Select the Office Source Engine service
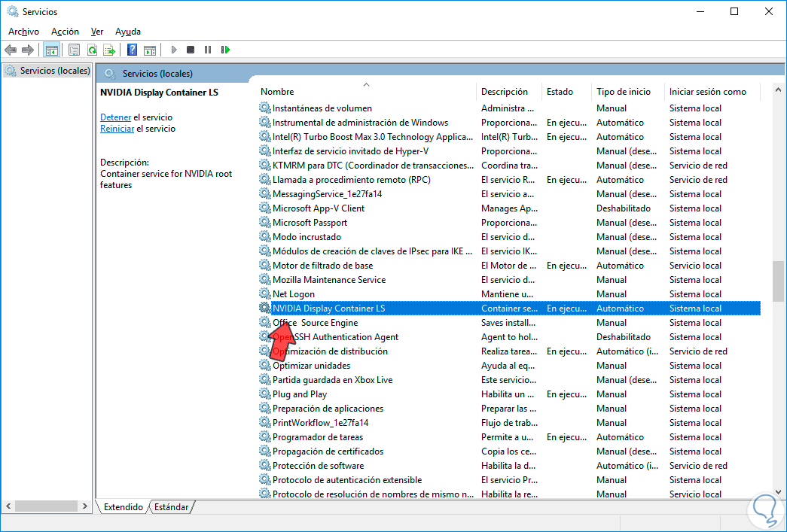The image size is (787, 532). point(509,322)
